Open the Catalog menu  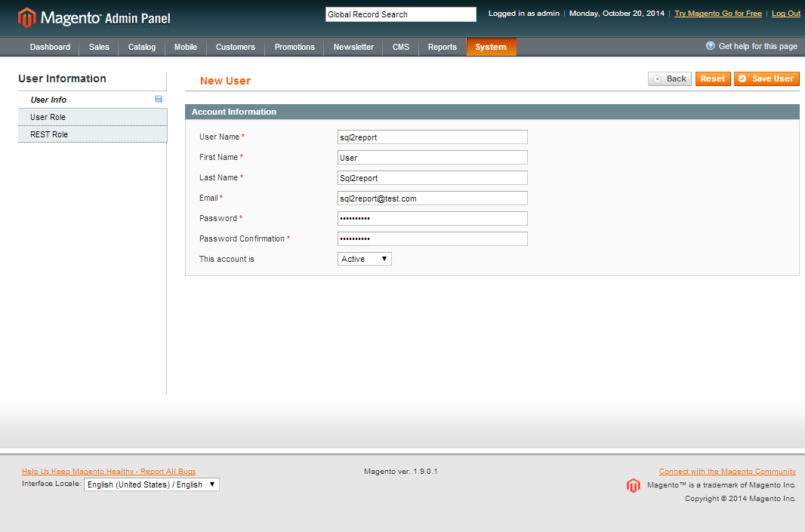pos(142,47)
